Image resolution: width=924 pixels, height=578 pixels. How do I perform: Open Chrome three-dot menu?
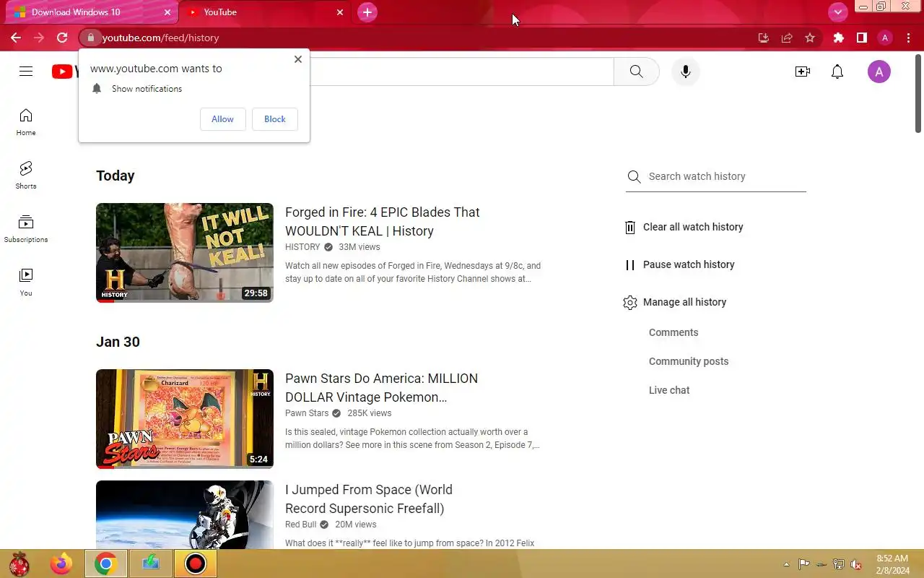coord(908,38)
